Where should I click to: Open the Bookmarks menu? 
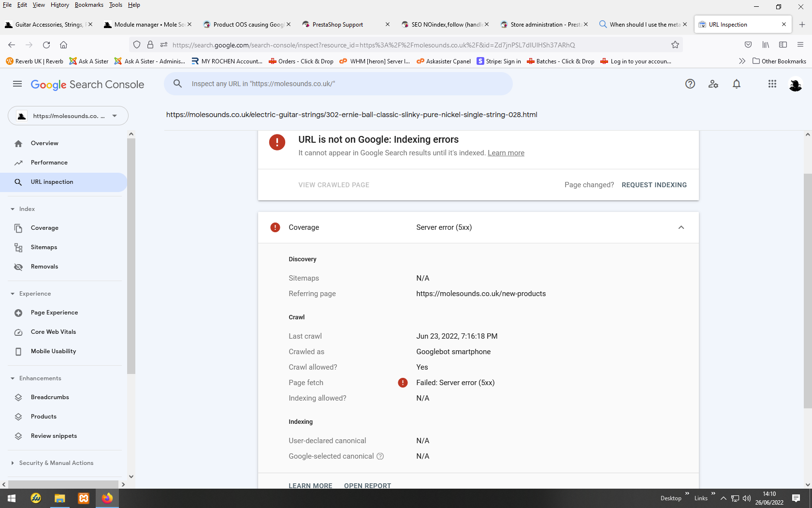(x=89, y=5)
